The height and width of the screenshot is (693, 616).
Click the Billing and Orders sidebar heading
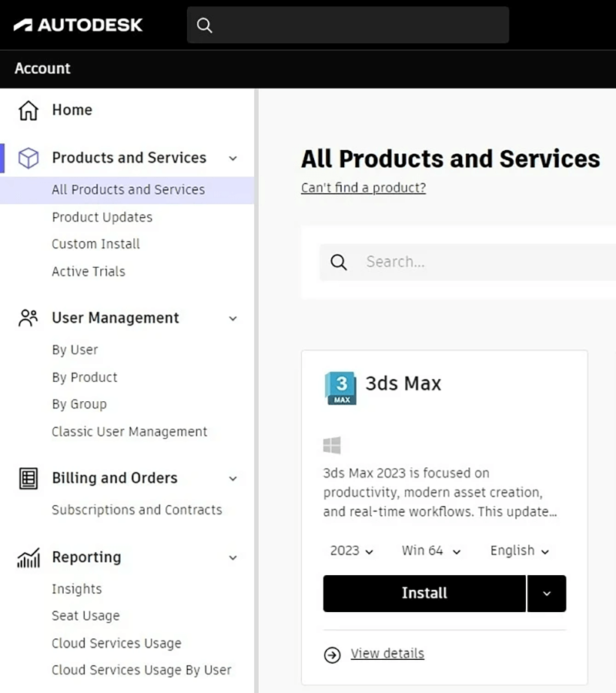pos(115,478)
